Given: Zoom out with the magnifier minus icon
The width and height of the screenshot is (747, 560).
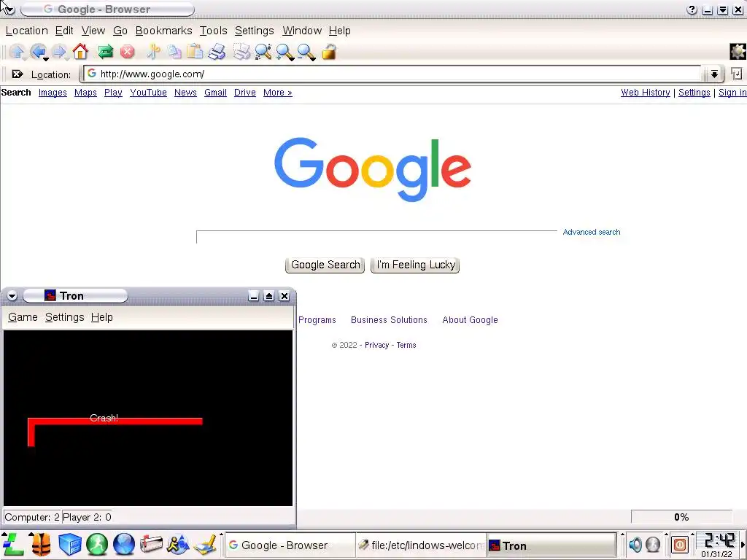Looking at the screenshot, I should click(306, 52).
